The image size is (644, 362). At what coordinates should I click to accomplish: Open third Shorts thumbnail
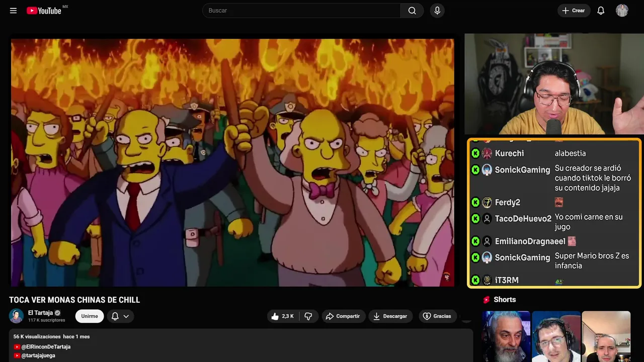click(x=606, y=336)
